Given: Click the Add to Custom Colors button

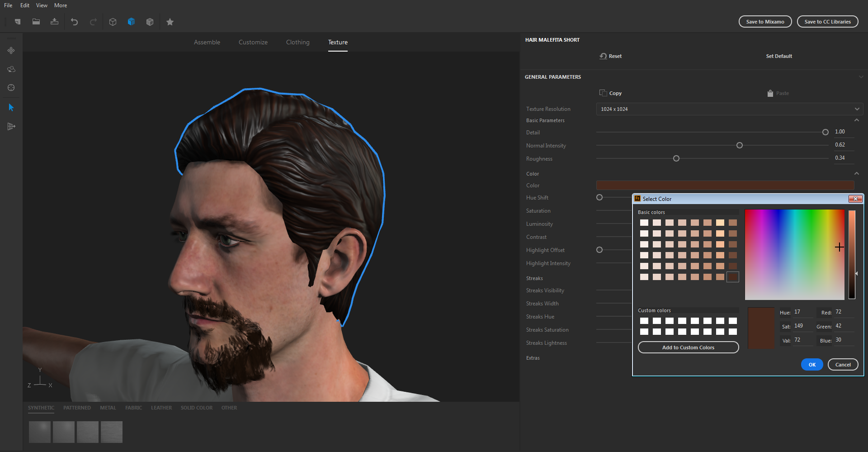Looking at the screenshot, I should pos(688,347).
